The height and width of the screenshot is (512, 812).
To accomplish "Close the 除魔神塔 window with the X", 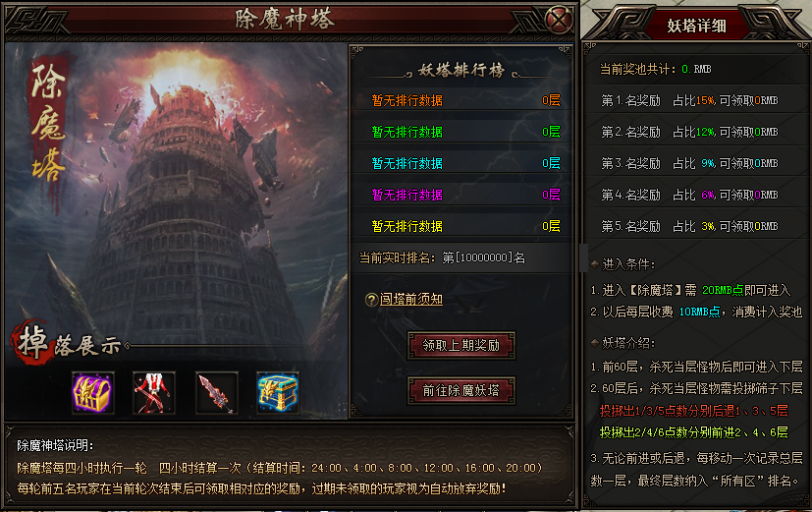I will pyautogui.click(x=559, y=21).
